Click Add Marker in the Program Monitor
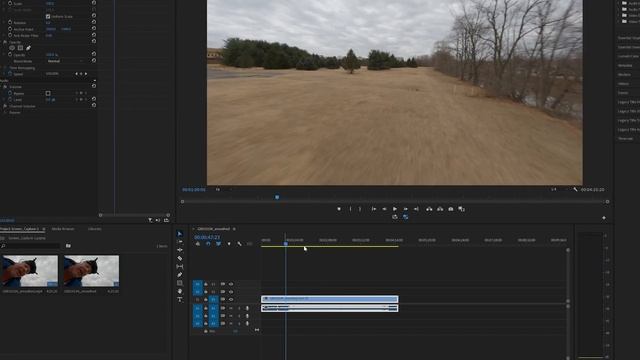640x360 pixels. click(x=339, y=209)
